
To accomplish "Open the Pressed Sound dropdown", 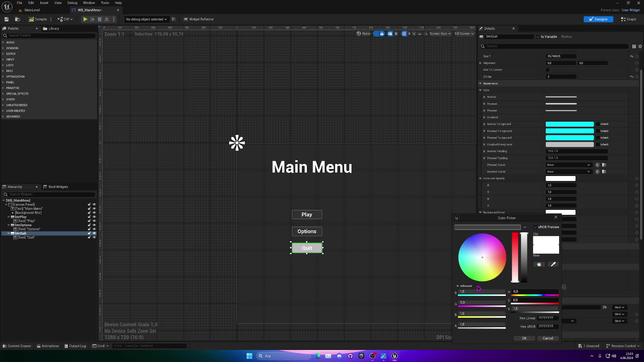I will click(568, 165).
